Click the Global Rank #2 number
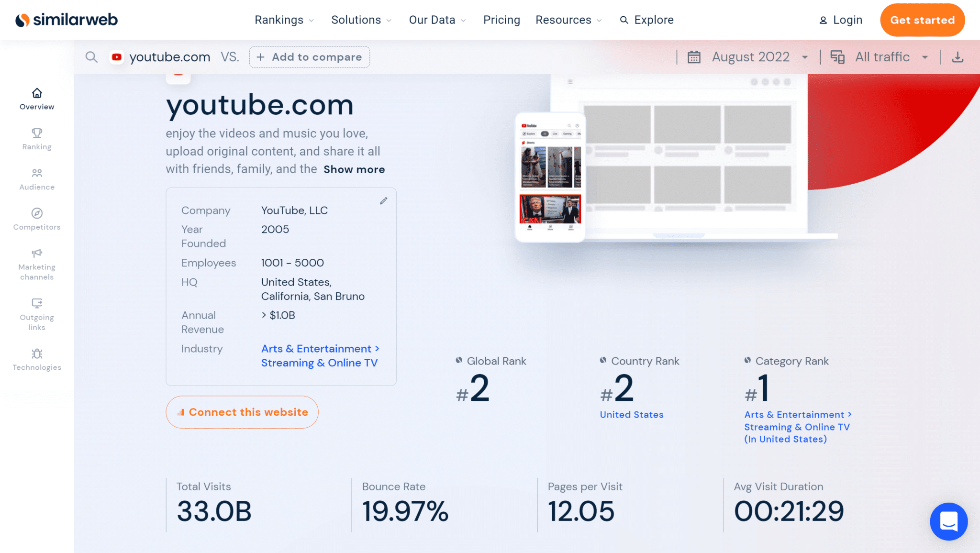Viewport: 980px width, 553px height. pos(473,388)
